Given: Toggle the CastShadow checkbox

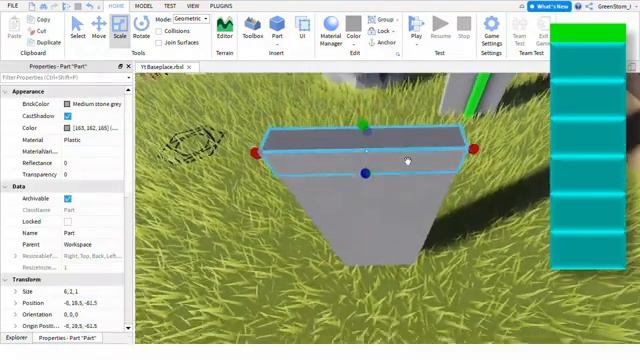Looking at the screenshot, I should point(68,116).
